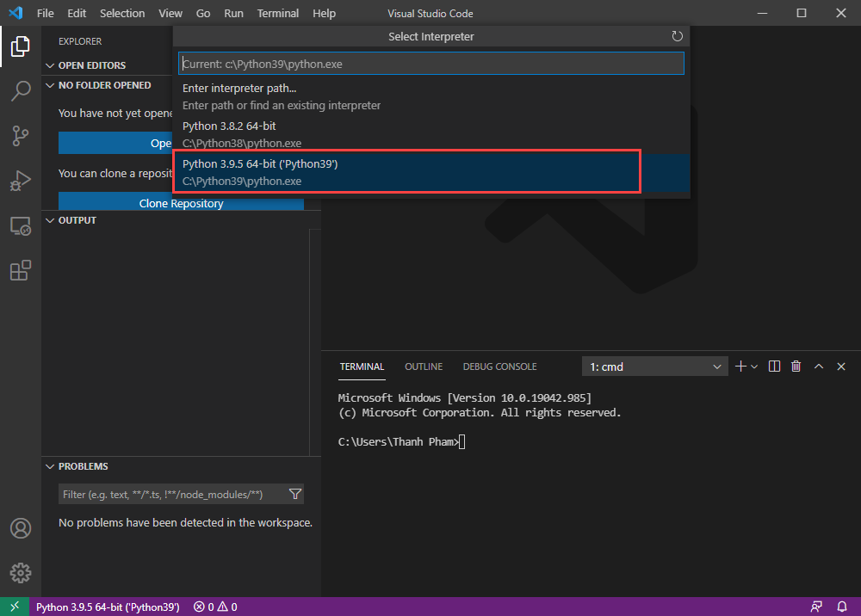The height and width of the screenshot is (616, 861).
Task: Open the File menu
Action: pyautogui.click(x=45, y=13)
